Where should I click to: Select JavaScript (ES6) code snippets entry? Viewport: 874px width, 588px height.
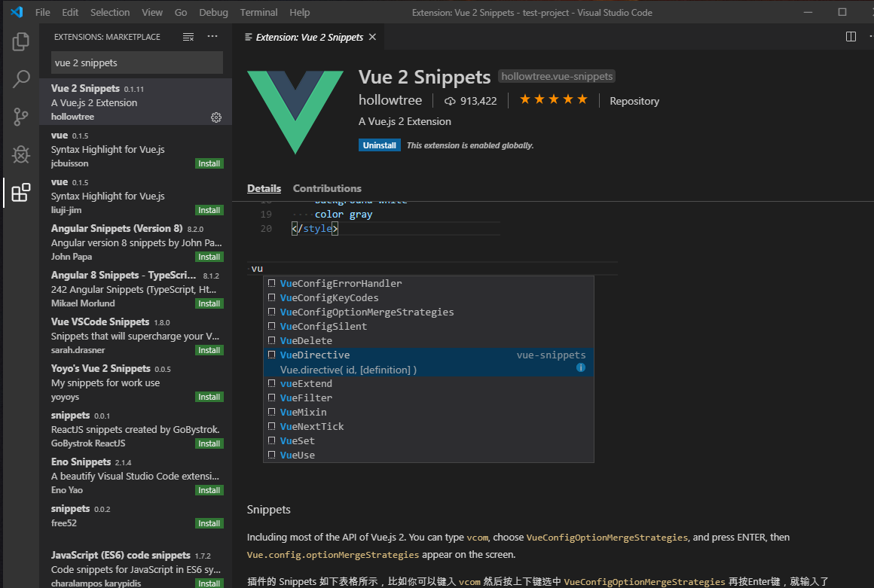(x=136, y=568)
